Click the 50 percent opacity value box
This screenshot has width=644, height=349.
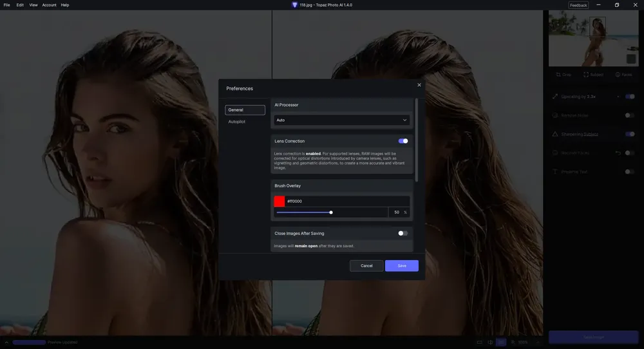[x=399, y=212]
